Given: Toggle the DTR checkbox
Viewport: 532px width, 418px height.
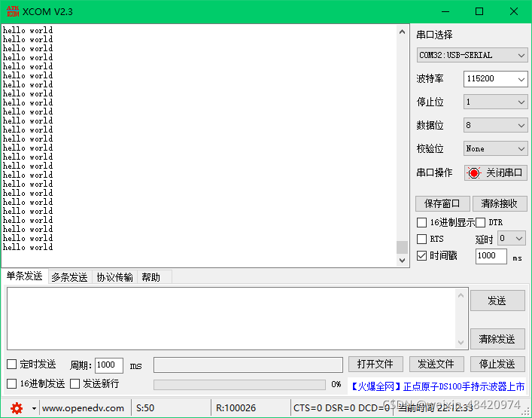Looking at the screenshot, I should point(480,223).
